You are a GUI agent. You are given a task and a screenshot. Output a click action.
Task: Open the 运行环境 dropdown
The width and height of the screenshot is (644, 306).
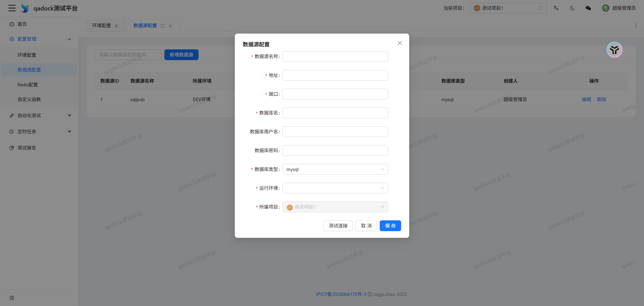(x=335, y=188)
